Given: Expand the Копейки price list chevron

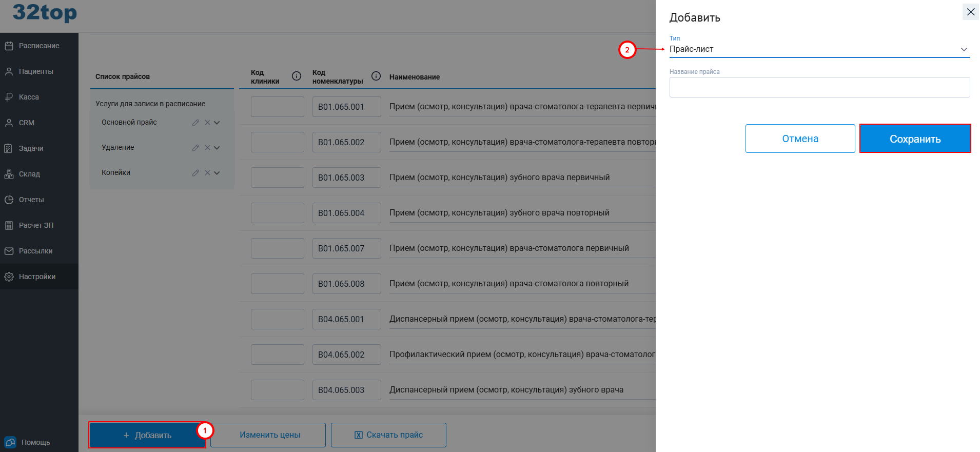Looking at the screenshot, I should coord(217,173).
